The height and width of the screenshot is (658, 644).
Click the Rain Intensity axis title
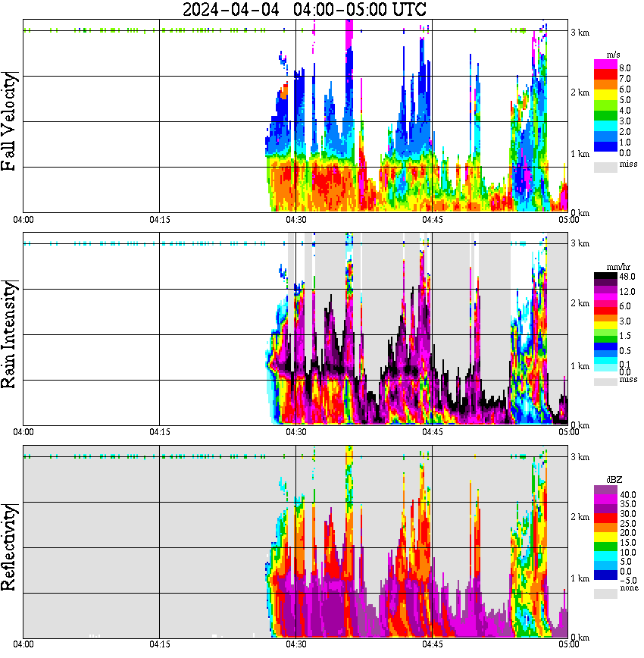pyautogui.click(x=9, y=334)
